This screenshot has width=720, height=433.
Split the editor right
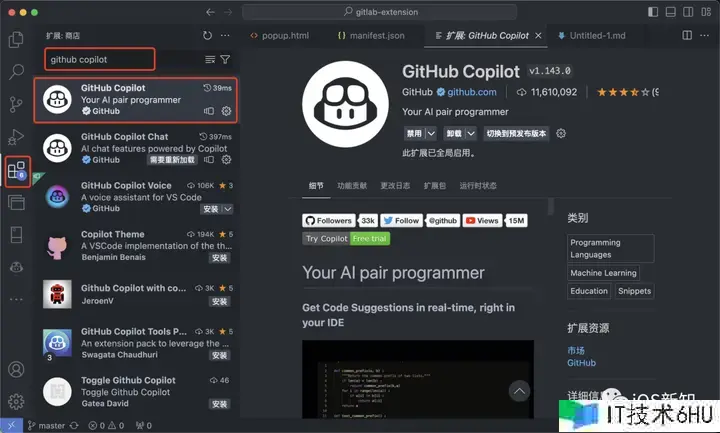(687, 35)
